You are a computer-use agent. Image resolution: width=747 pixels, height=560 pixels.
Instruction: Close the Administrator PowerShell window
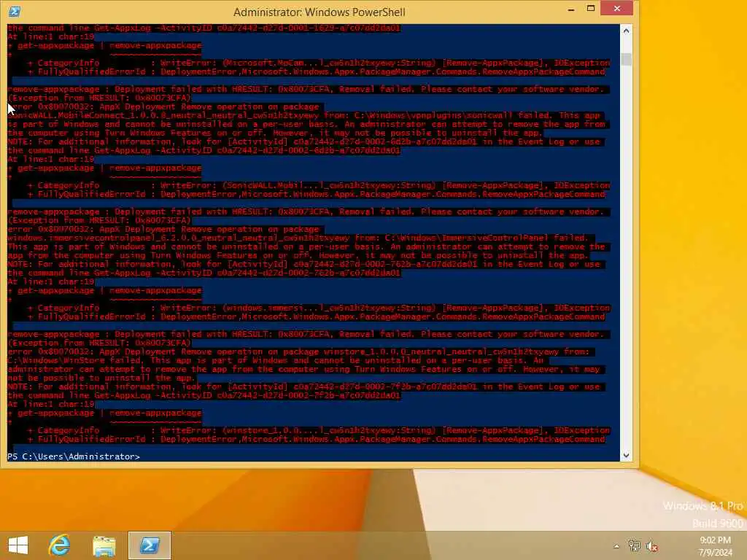point(617,9)
